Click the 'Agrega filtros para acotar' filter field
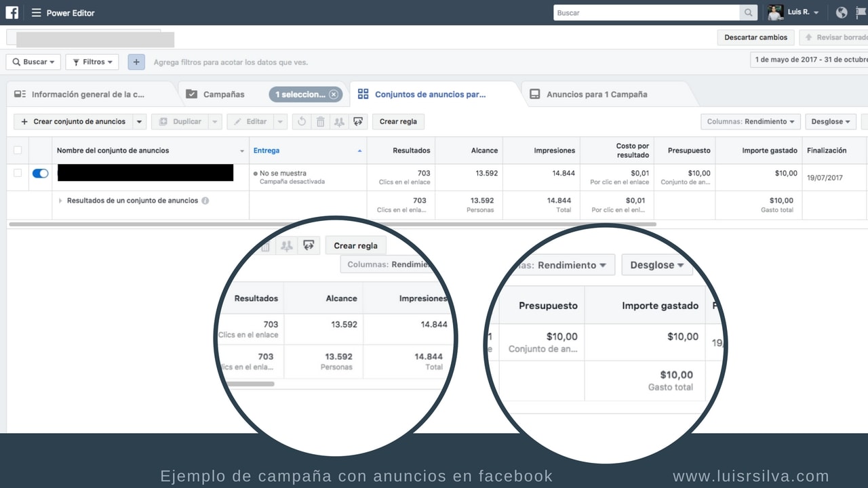868x488 pixels. 231,62
